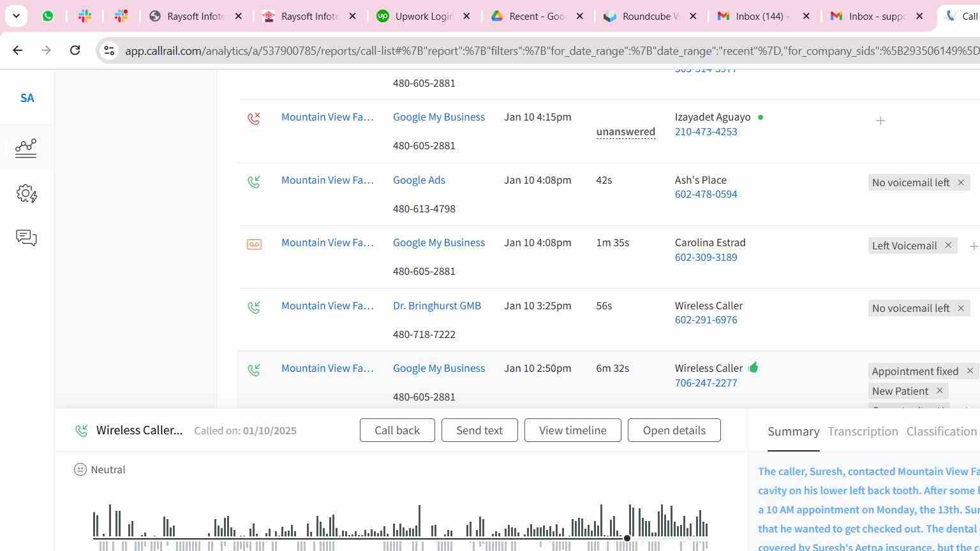Switch to the Summary tab
980x551 pixels.
[x=794, y=432]
